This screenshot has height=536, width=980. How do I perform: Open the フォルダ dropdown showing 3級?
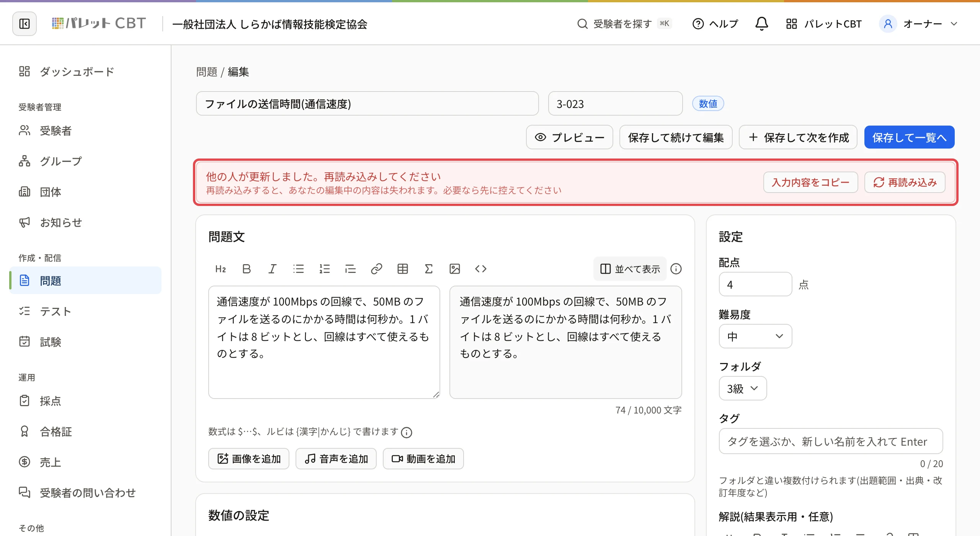(x=743, y=388)
